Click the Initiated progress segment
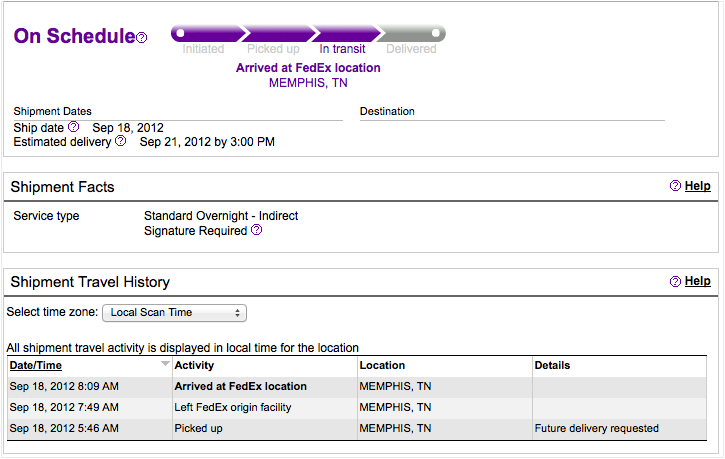The width and height of the screenshot is (725, 459). [207, 34]
